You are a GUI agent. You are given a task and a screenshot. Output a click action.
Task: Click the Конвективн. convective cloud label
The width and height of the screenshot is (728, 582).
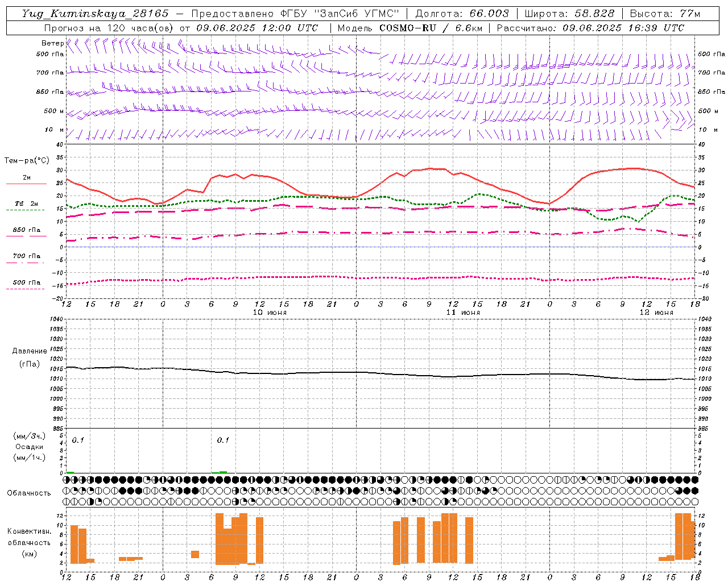click(29, 531)
